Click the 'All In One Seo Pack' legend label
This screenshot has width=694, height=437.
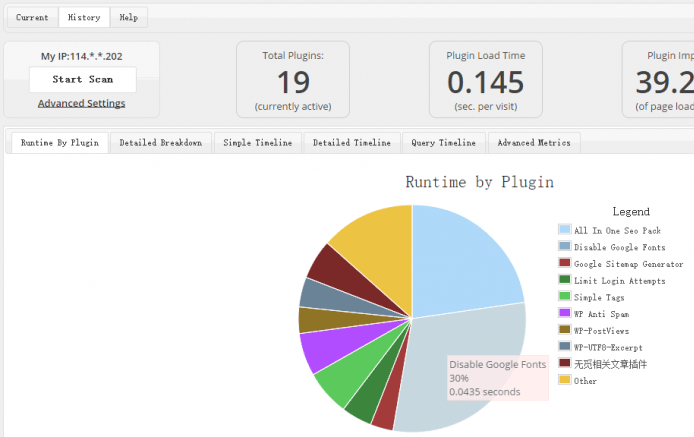tap(617, 231)
